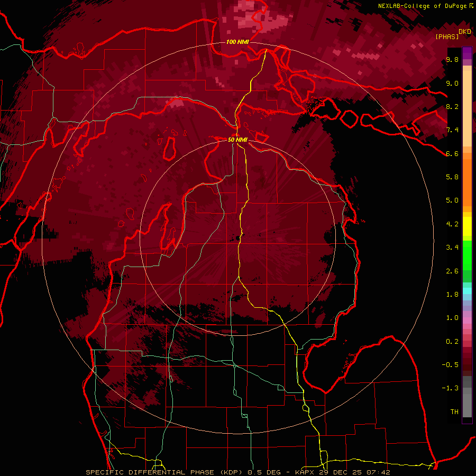Click the 9.0 value on the color scale
Screen dimensions: 476x476
click(x=452, y=84)
